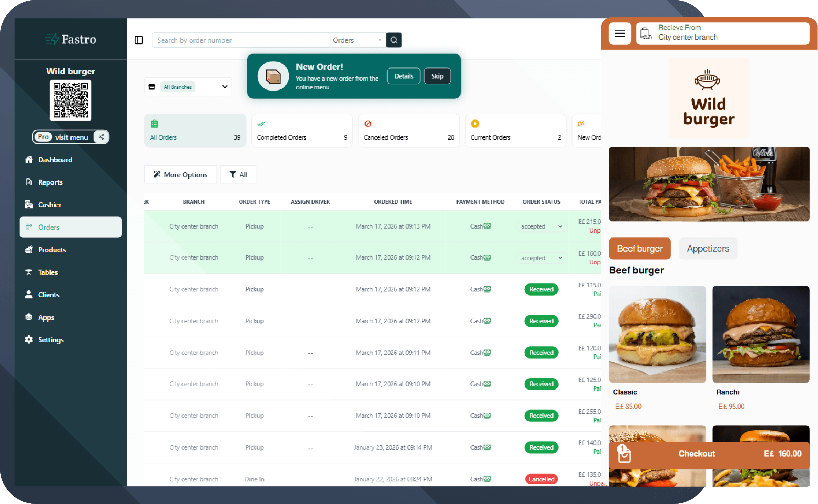Open the Orders search type dropdown
Screen dimensions: 818x504
(x=357, y=40)
